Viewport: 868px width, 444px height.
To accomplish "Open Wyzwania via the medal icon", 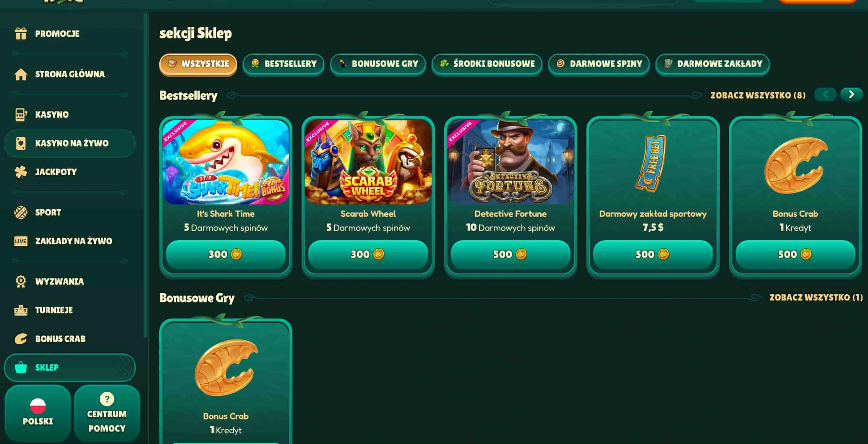I will (21, 281).
